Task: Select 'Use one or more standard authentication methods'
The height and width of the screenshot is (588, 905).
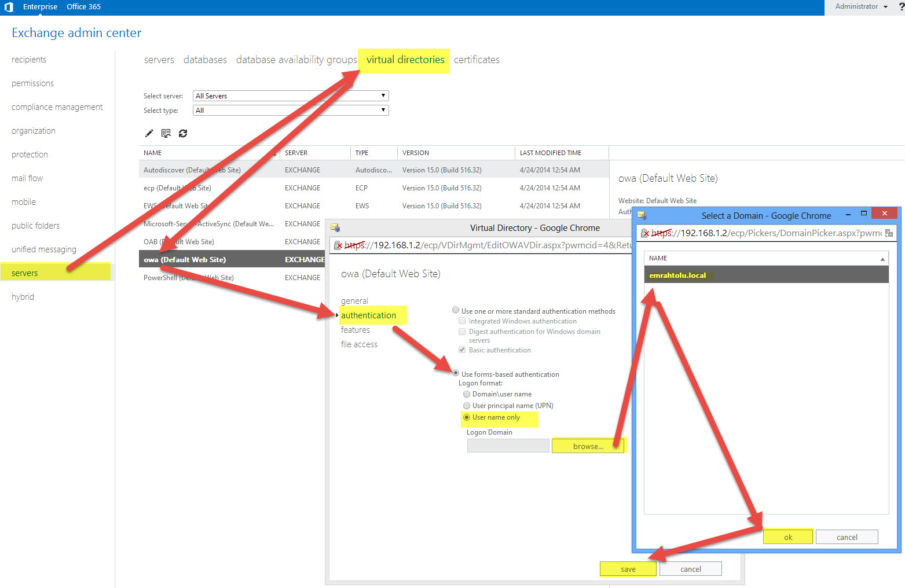Action: [456, 310]
